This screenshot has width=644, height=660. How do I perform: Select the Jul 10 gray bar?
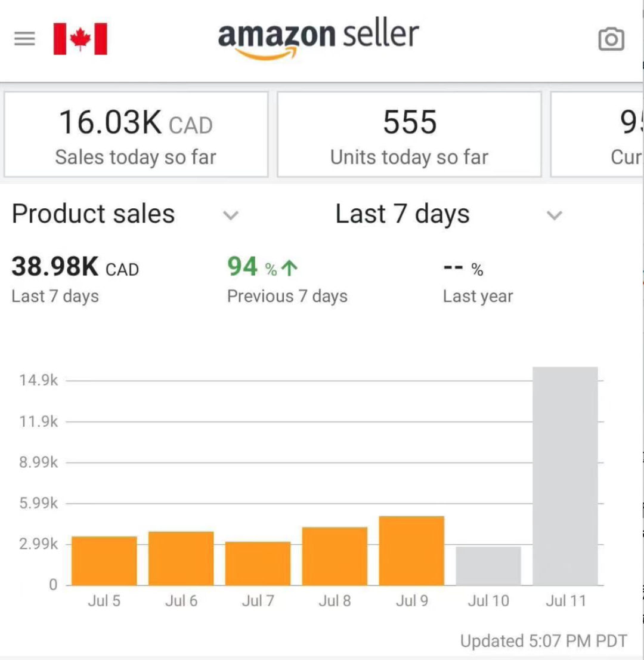coord(488,566)
